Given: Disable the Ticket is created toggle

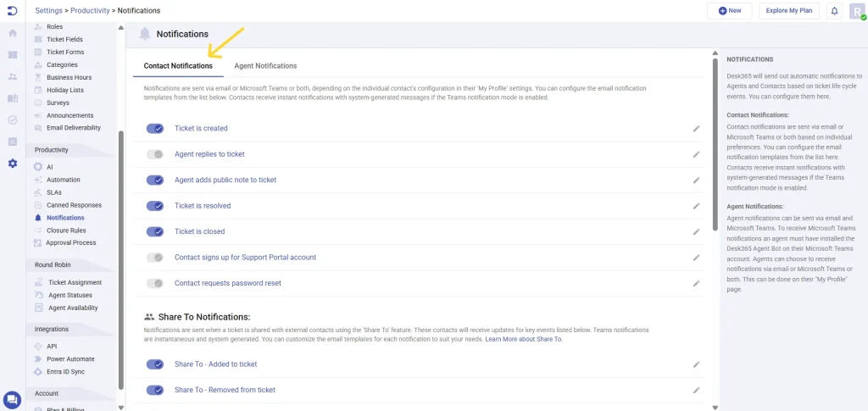Looking at the screenshot, I should 155,128.
